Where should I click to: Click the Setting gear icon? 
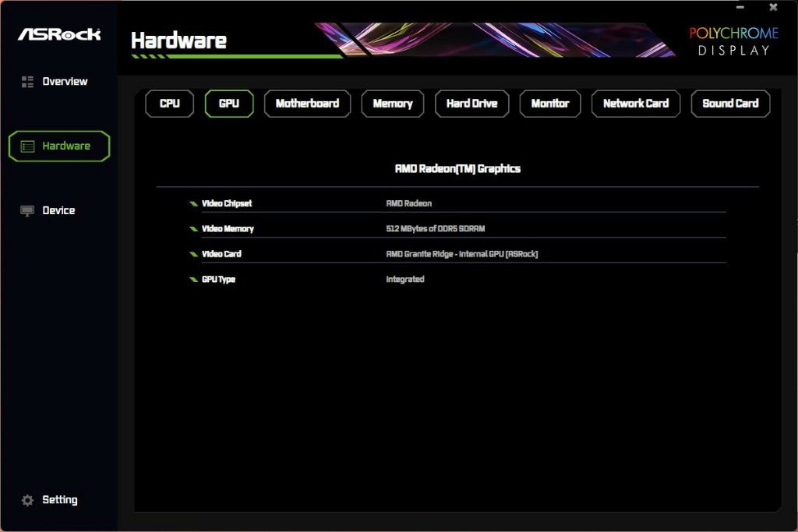(x=27, y=500)
